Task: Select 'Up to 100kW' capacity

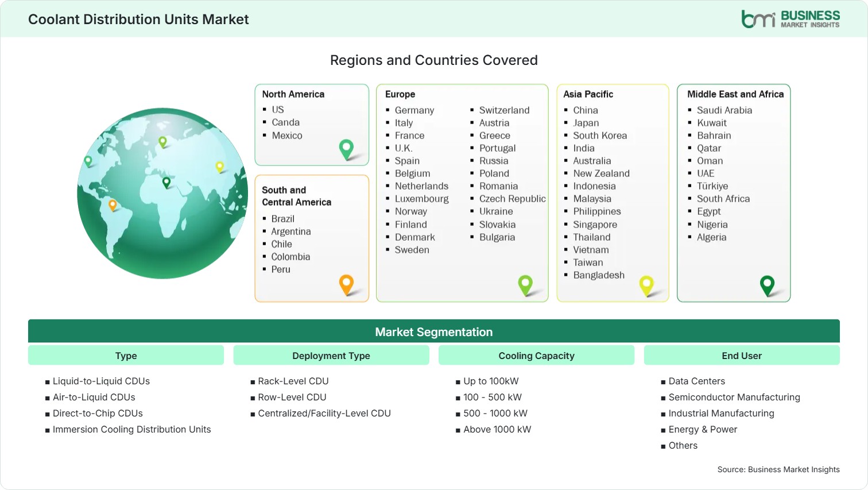Action: [x=491, y=381]
